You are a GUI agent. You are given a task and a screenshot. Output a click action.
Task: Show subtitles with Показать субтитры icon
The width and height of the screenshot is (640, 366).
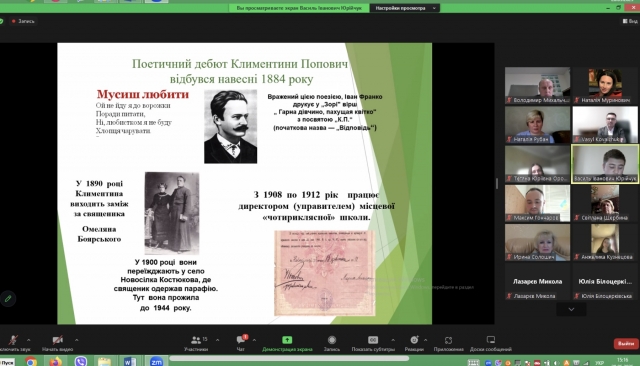pos(373,340)
